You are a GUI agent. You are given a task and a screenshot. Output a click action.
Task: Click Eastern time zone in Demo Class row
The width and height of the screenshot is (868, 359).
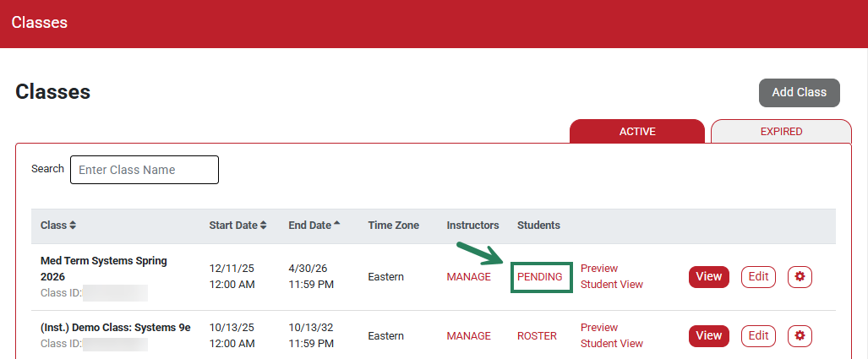[386, 335]
